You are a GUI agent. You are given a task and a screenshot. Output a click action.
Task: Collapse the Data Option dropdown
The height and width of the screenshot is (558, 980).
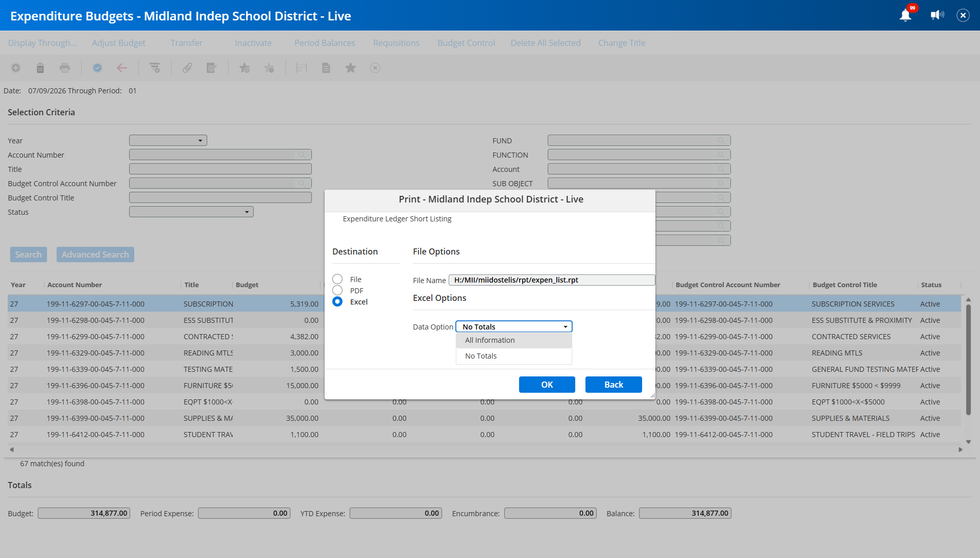point(514,326)
